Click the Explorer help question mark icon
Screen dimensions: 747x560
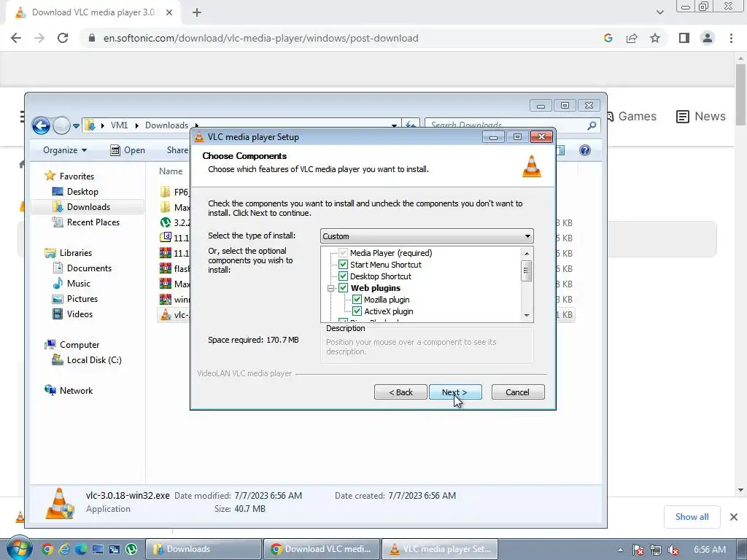585,150
